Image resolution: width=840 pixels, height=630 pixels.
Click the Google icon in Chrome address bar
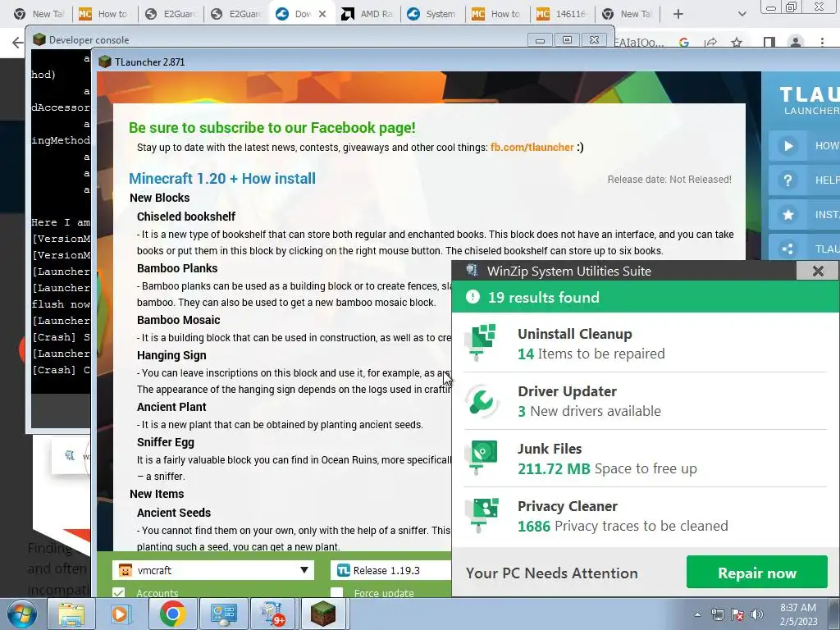click(x=683, y=43)
